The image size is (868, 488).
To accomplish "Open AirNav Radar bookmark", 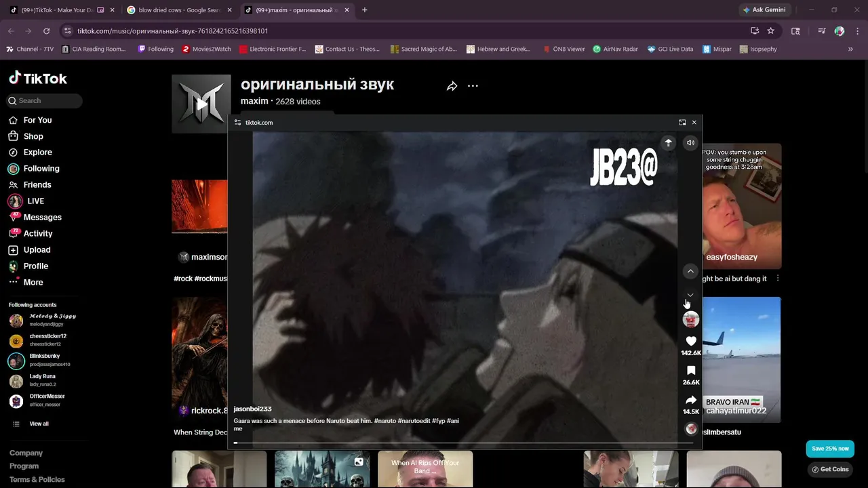I will pyautogui.click(x=616, y=49).
